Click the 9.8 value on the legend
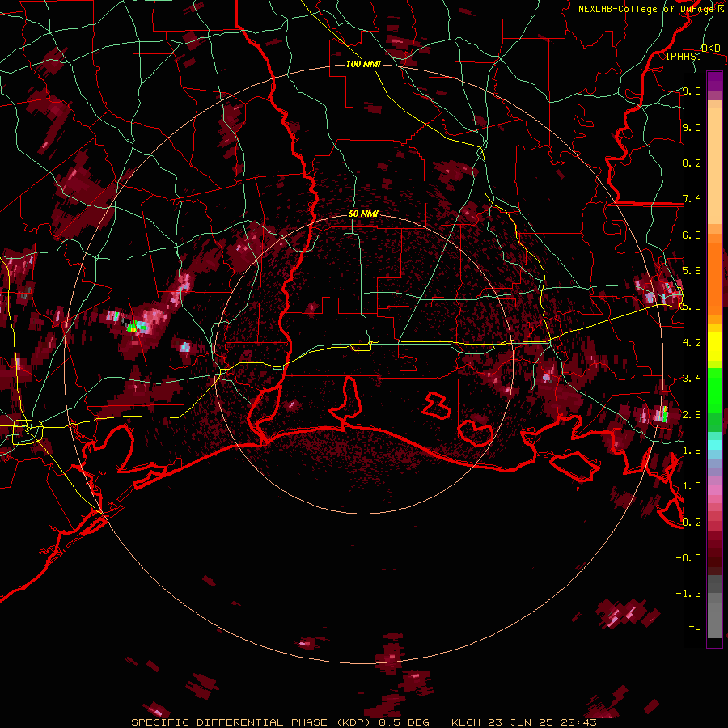This screenshot has height=728, width=728. point(692,91)
